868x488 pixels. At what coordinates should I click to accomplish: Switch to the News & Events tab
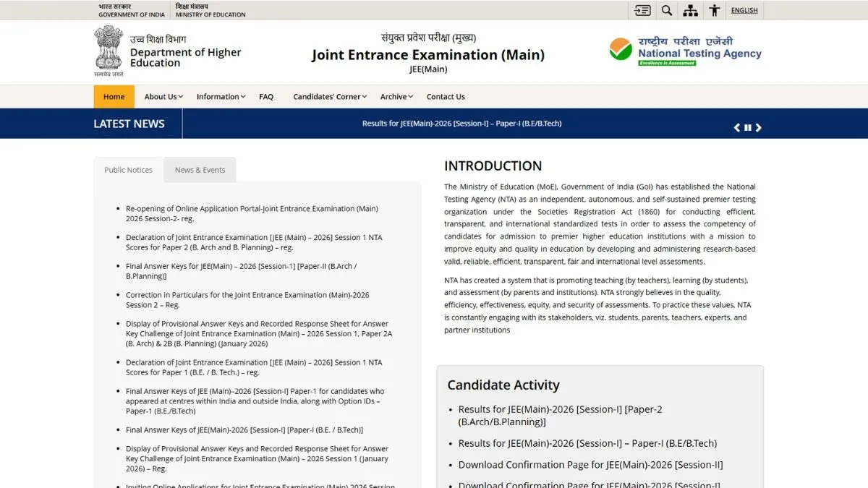200,170
